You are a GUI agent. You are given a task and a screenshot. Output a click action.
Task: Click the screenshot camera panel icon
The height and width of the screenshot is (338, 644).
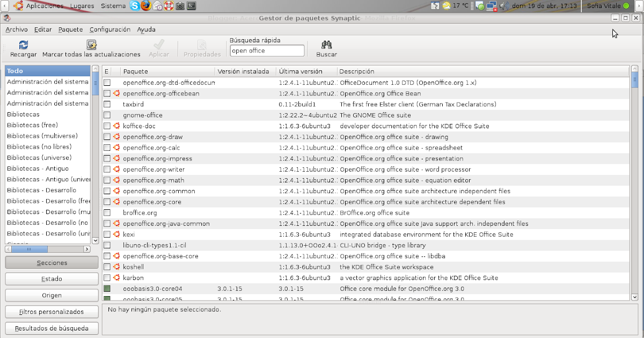coord(180,6)
